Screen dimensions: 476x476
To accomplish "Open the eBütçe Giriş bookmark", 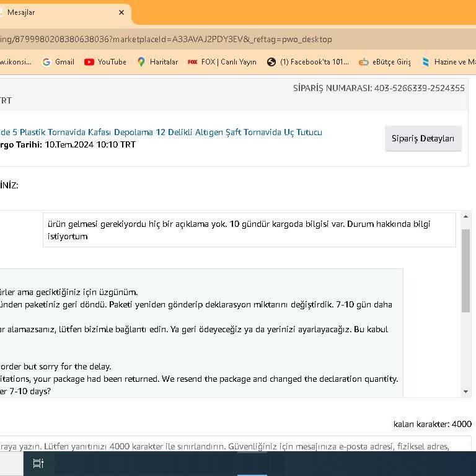I will point(385,62).
